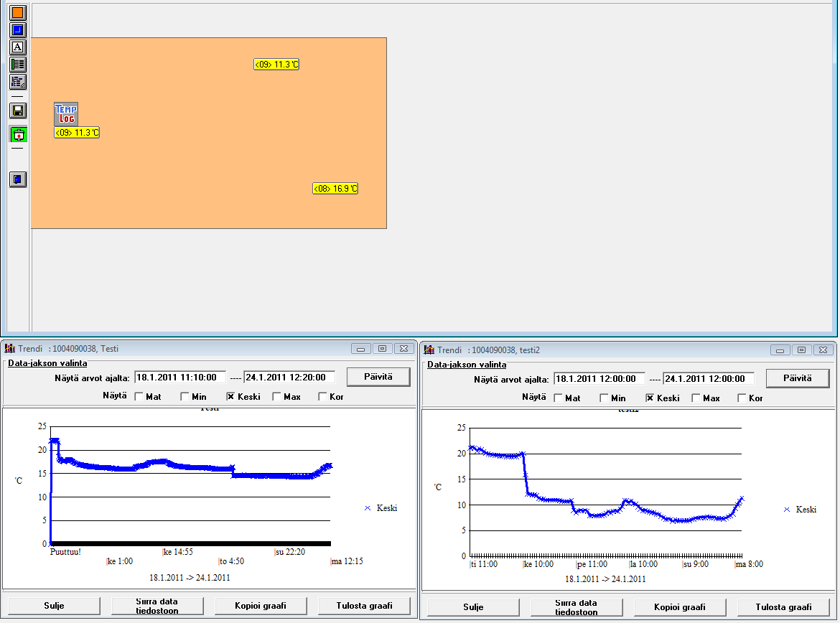Image resolution: width=840 pixels, height=623 pixels.
Task: Enable Mat checkbox in Testi window
Action: (139, 396)
